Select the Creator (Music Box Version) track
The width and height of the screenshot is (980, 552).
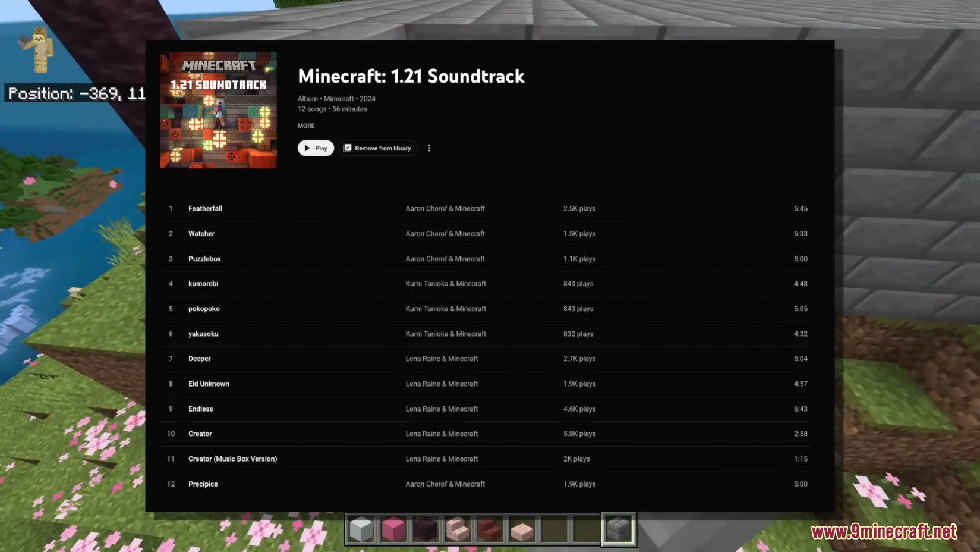pyautogui.click(x=232, y=459)
